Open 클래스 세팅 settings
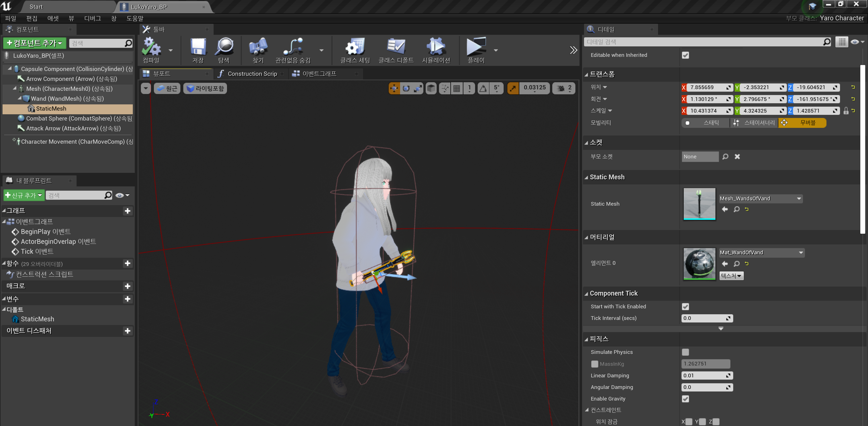The width and height of the screenshot is (868, 426). pos(355,50)
